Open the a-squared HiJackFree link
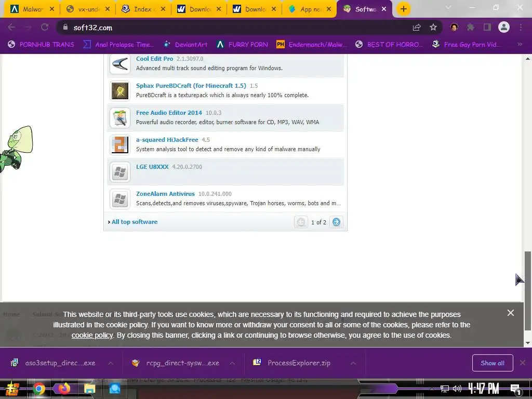Screen dimensions: 532x399 pyautogui.click(x=167, y=140)
